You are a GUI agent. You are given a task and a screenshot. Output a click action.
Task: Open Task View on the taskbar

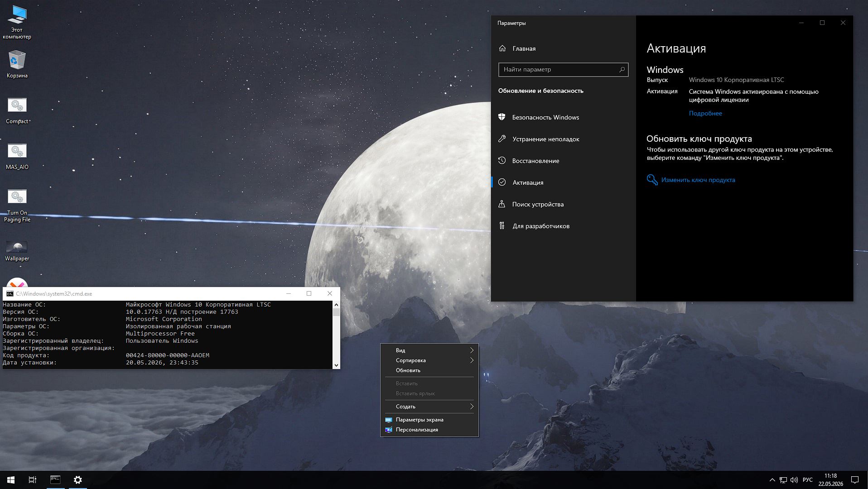(33, 480)
